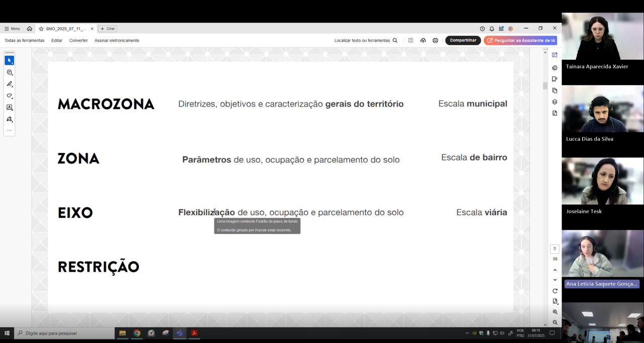
Task: Open the user profile avatar
Action: (x=511, y=29)
